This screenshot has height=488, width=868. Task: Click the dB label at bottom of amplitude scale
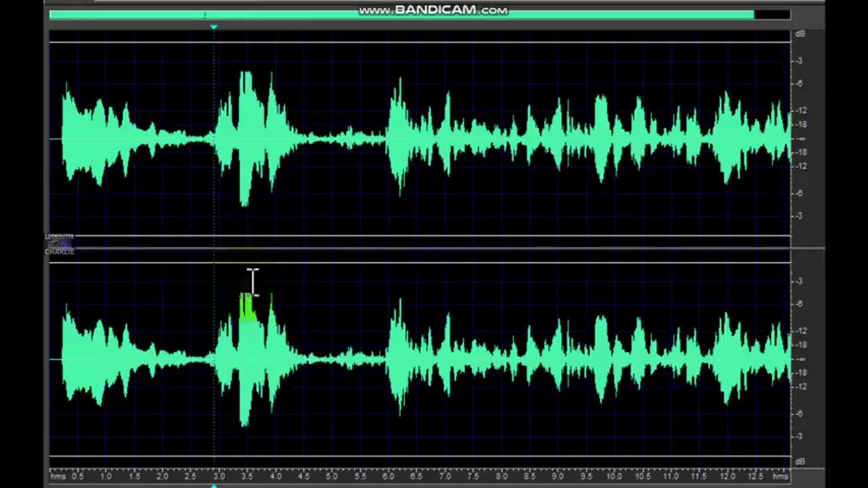pos(800,462)
